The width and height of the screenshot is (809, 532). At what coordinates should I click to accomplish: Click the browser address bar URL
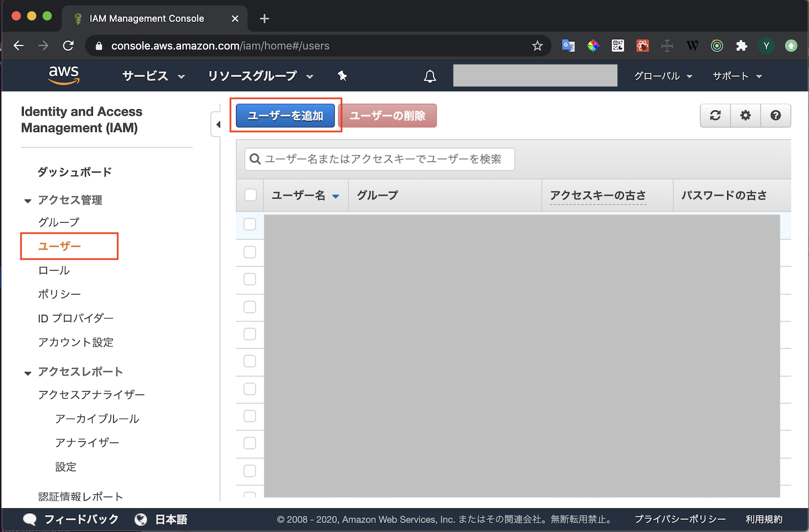coord(220,46)
